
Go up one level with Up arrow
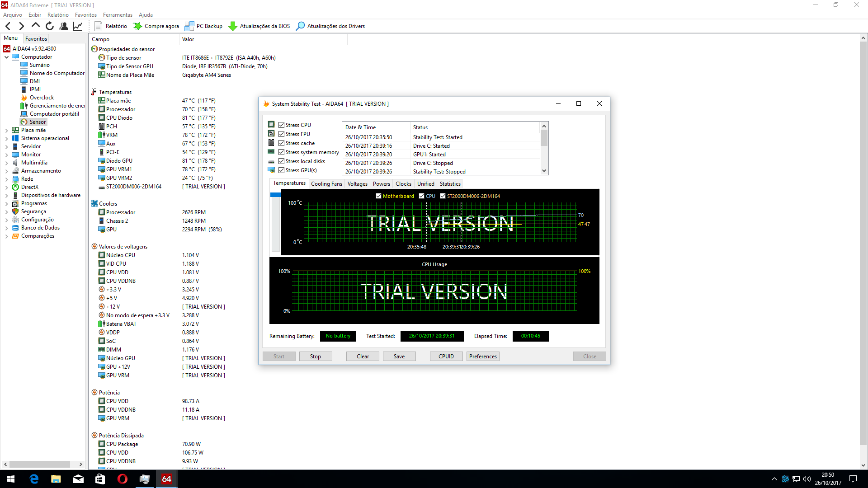pyautogui.click(x=36, y=26)
